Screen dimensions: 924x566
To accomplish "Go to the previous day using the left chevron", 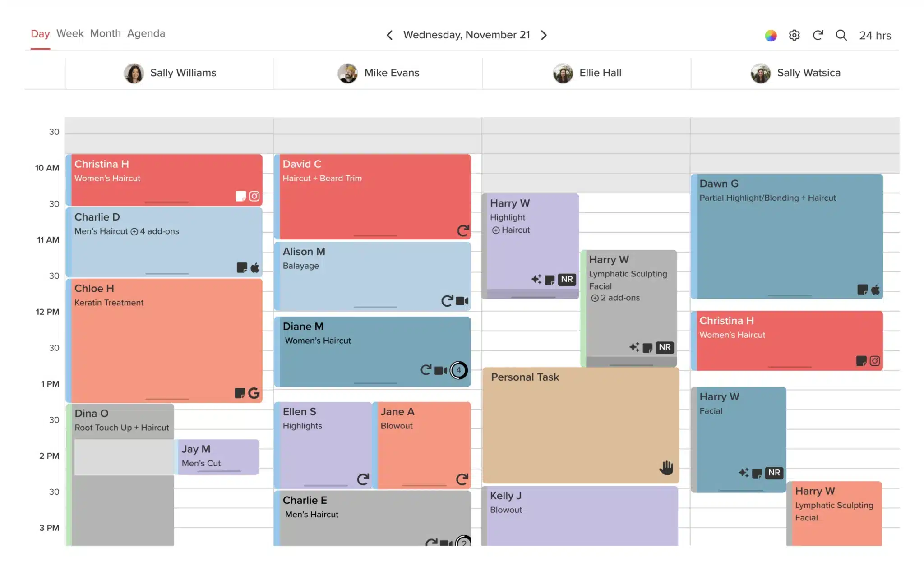I will tap(390, 35).
